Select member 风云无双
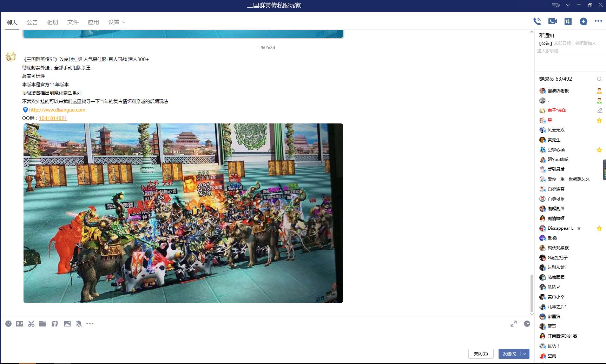The height and width of the screenshot is (364, 606). [x=556, y=130]
